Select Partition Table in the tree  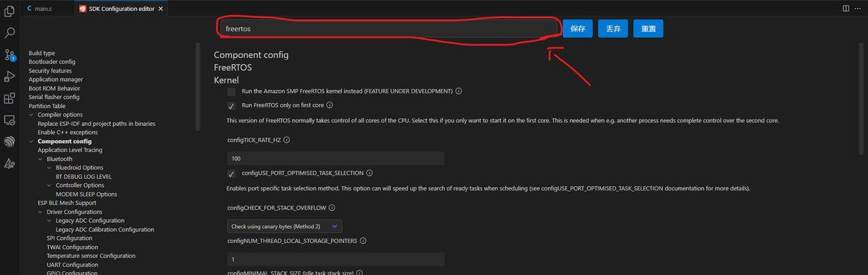point(47,106)
